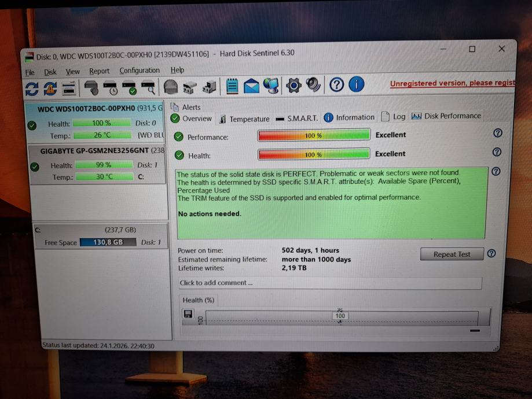Select WDC WDS100T2B0C-00PXH0 disk entry

coord(96,123)
